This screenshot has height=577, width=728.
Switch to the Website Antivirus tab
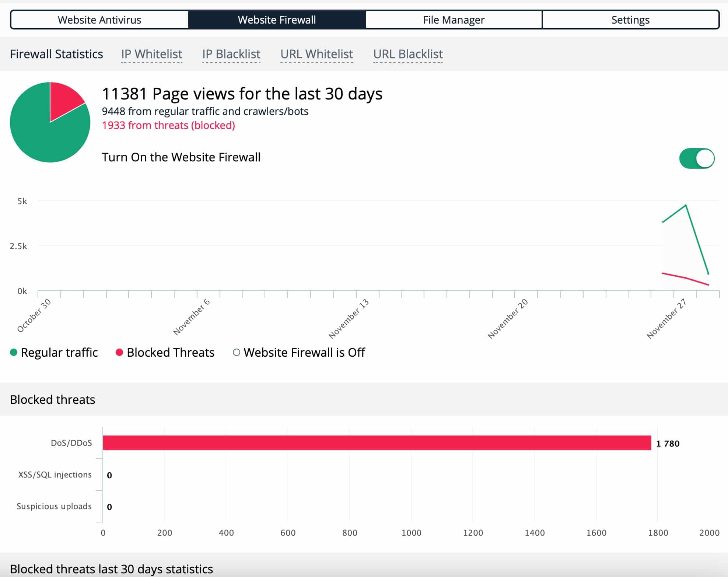99,20
